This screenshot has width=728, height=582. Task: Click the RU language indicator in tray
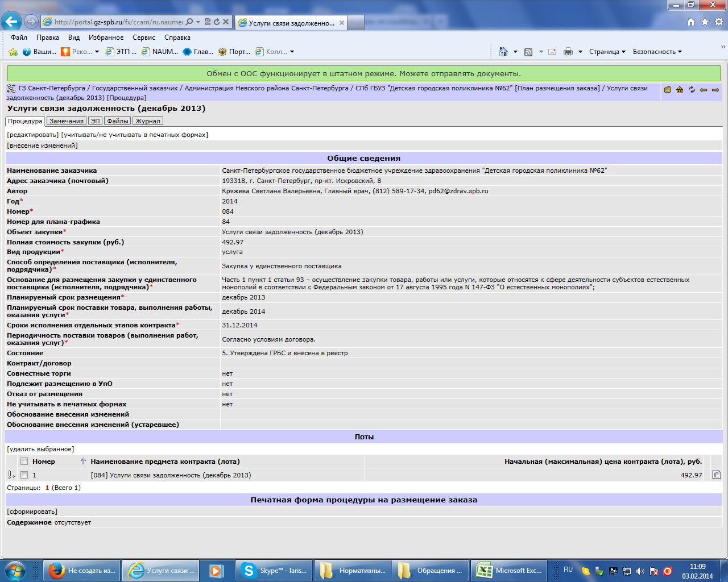568,569
